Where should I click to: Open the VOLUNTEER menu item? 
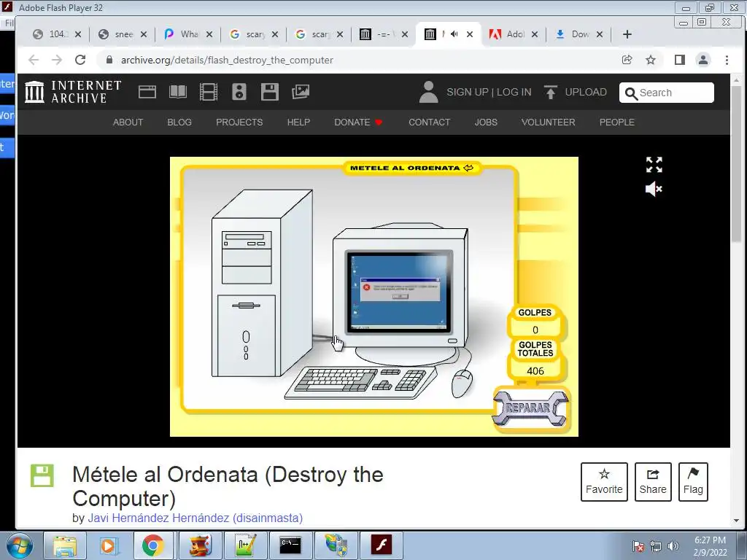(548, 122)
